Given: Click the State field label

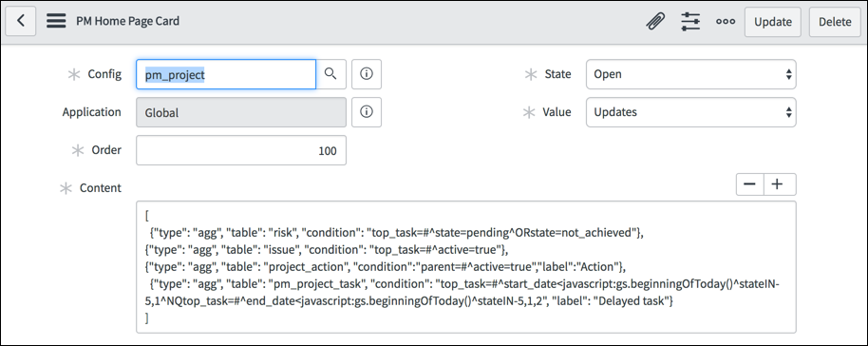Looking at the screenshot, I should click(558, 74).
